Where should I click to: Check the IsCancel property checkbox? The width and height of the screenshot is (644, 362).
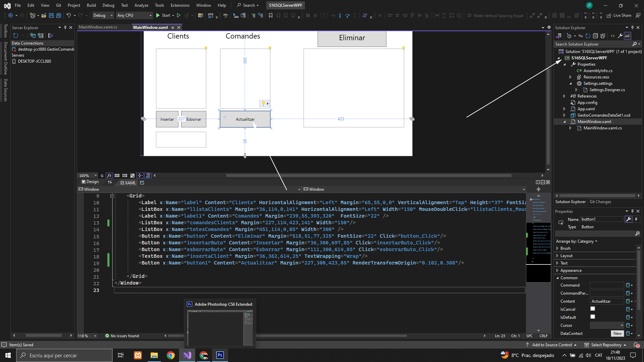(x=593, y=309)
